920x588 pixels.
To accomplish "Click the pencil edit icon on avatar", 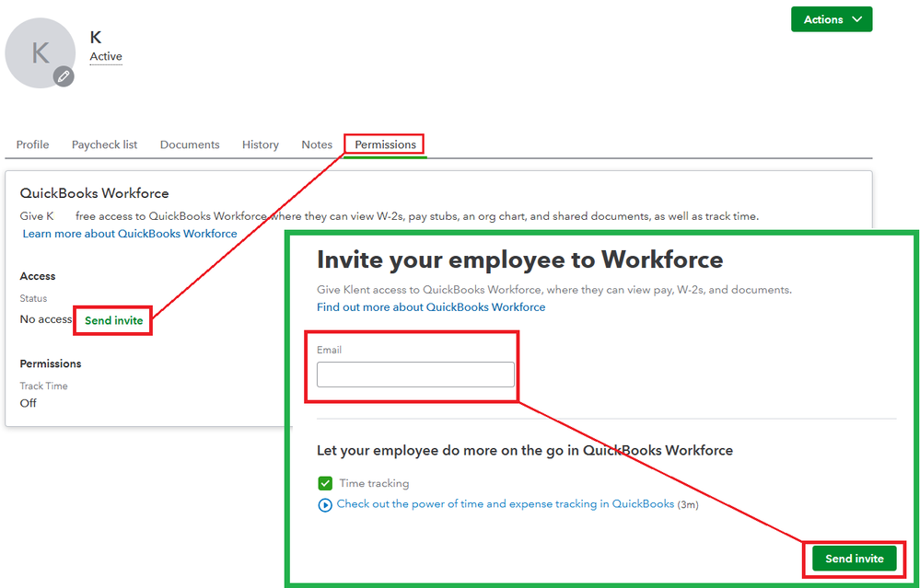I will point(64,76).
